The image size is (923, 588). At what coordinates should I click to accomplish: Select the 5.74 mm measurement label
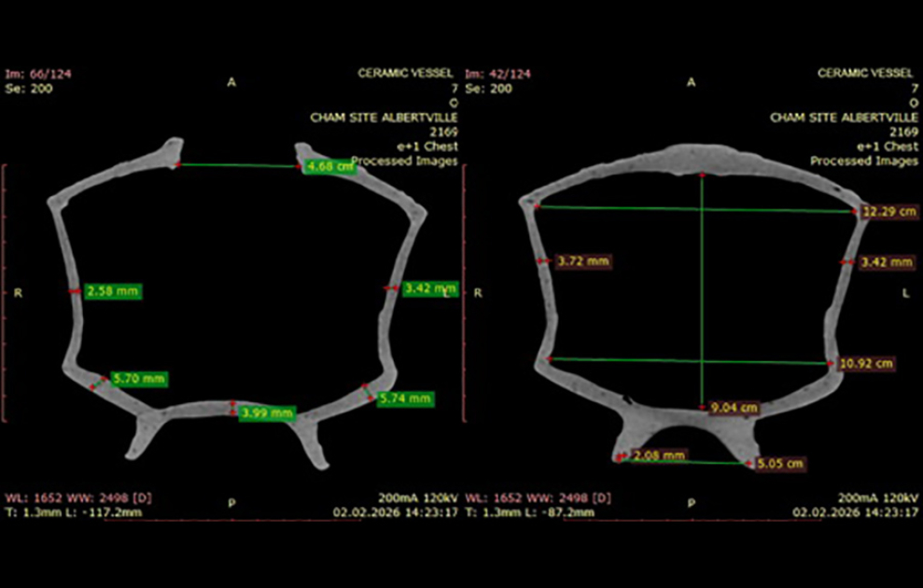[405, 399]
